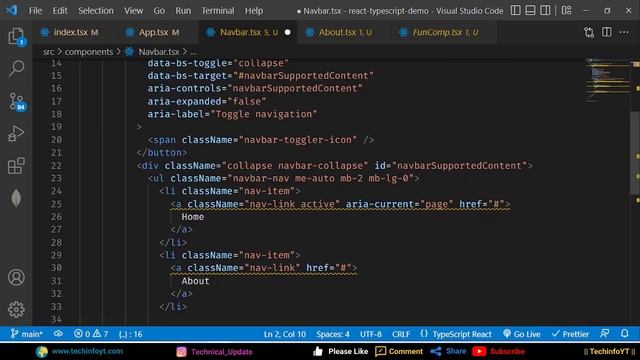This screenshot has width=640, height=360.
Task: Toggle Secondary Side Bar layout icon
Action: 545,10
